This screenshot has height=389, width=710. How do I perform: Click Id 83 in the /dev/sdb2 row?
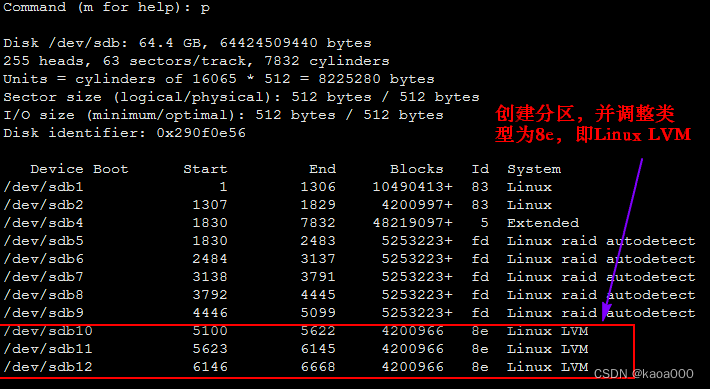click(480, 205)
